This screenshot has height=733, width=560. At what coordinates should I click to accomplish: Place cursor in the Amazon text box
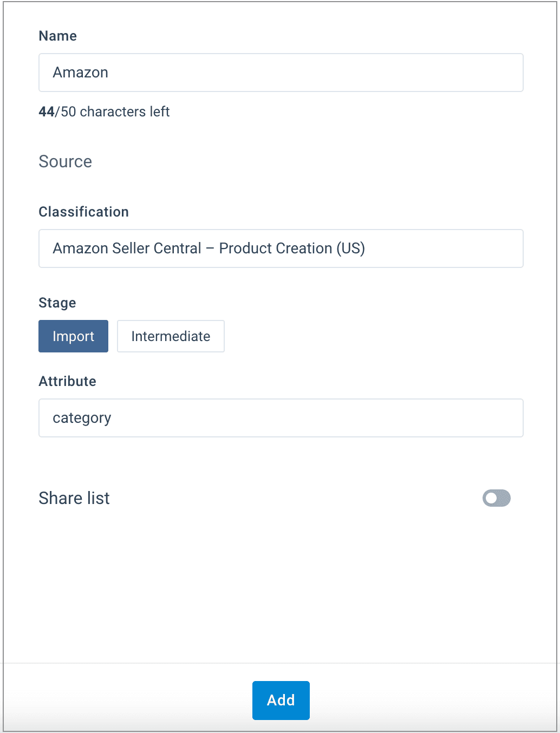coord(281,73)
